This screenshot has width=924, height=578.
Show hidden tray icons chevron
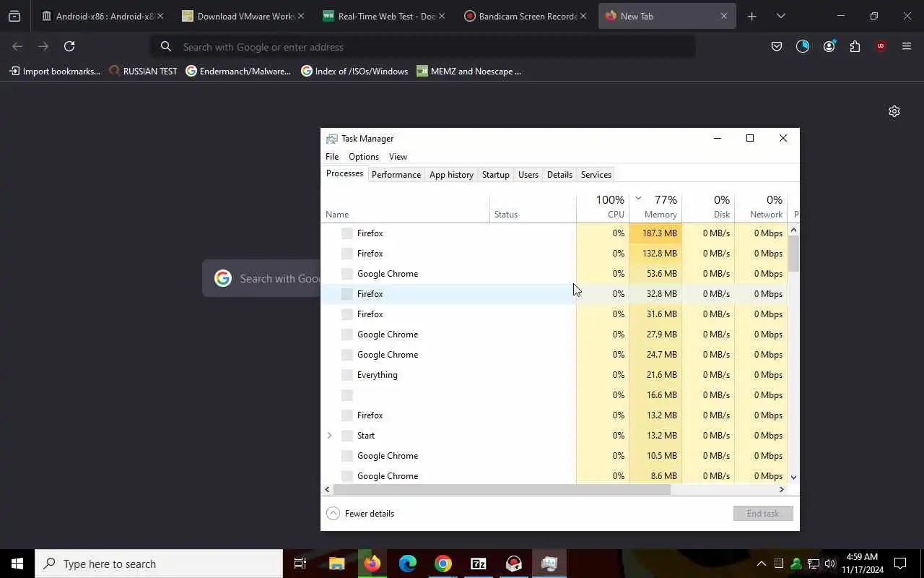click(x=762, y=564)
